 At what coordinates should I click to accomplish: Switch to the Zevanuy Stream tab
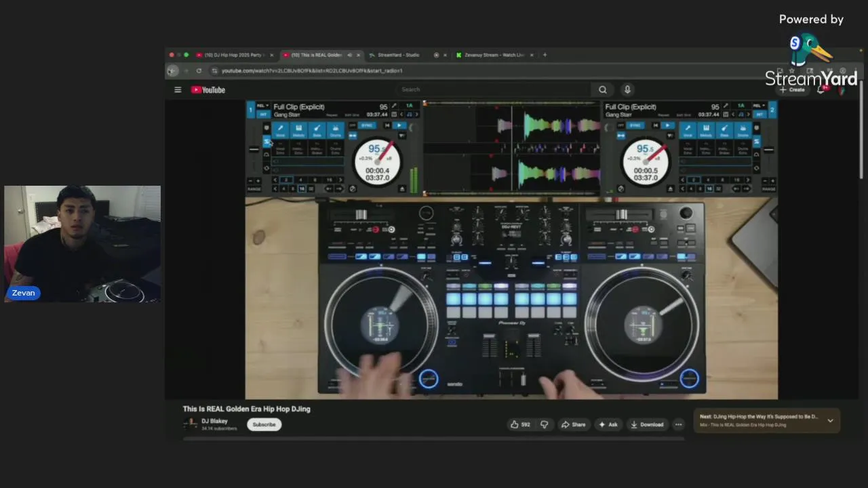point(495,55)
